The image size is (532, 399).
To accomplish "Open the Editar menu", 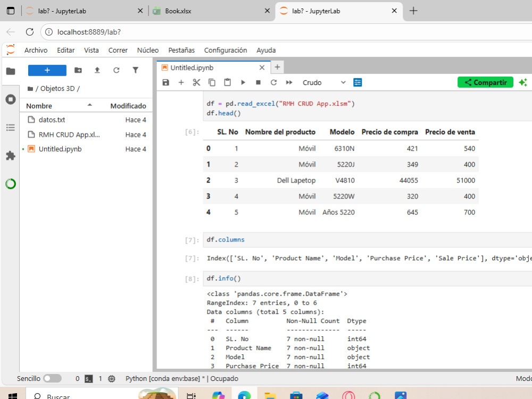I will (66, 50).
